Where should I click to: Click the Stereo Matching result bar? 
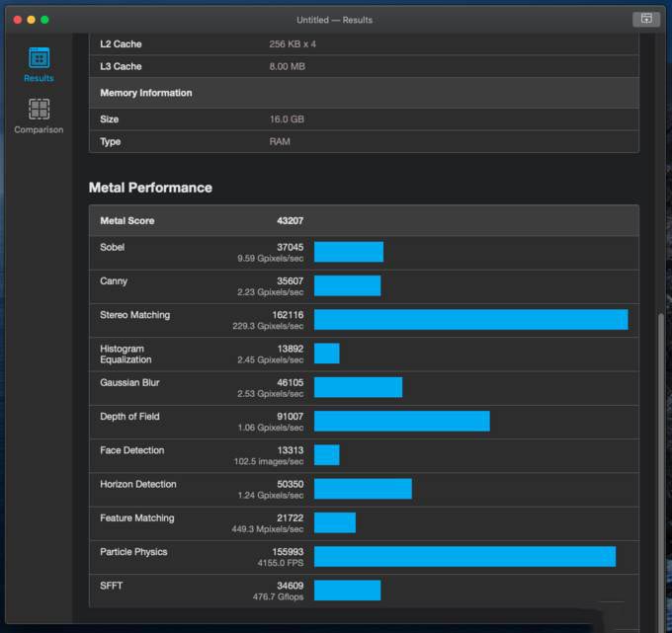coord(471,320)
